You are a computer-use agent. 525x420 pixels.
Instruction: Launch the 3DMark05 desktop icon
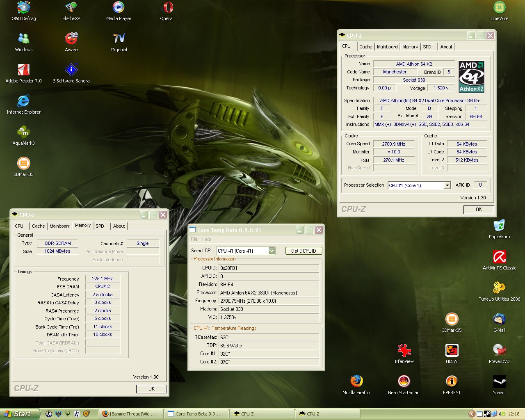point(452,323)
